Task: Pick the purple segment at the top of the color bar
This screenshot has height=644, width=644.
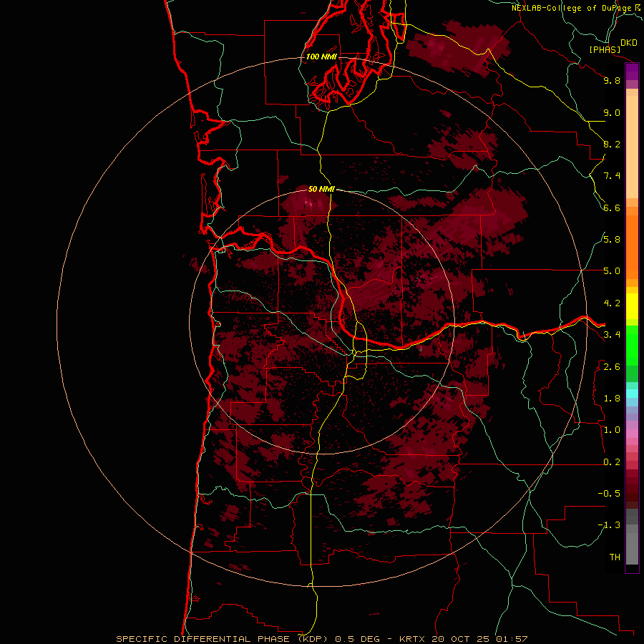Action: coord(632,72)
